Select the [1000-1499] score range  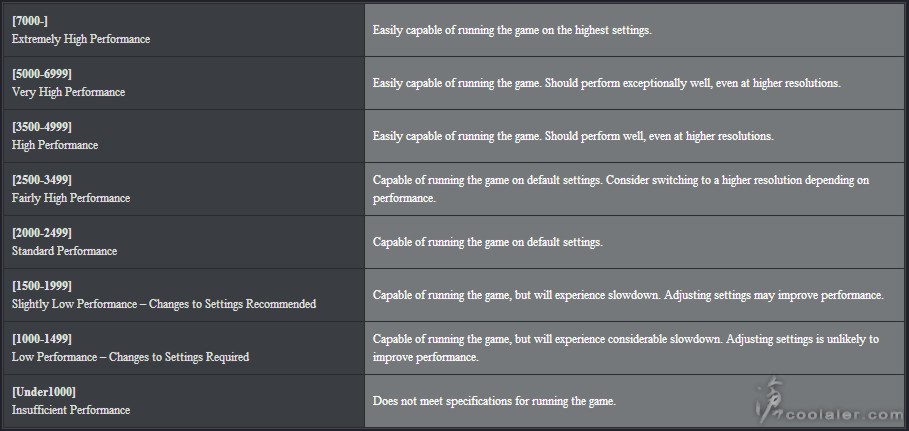[x=42, y=339]
